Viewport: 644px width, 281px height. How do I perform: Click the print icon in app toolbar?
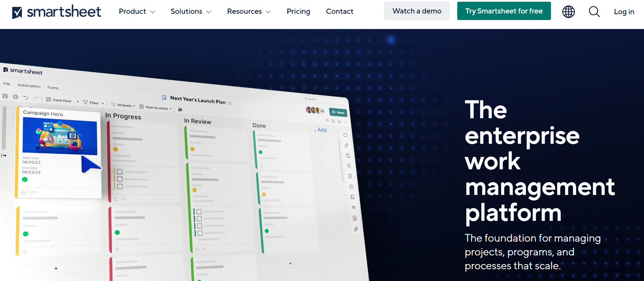[15, 97]
